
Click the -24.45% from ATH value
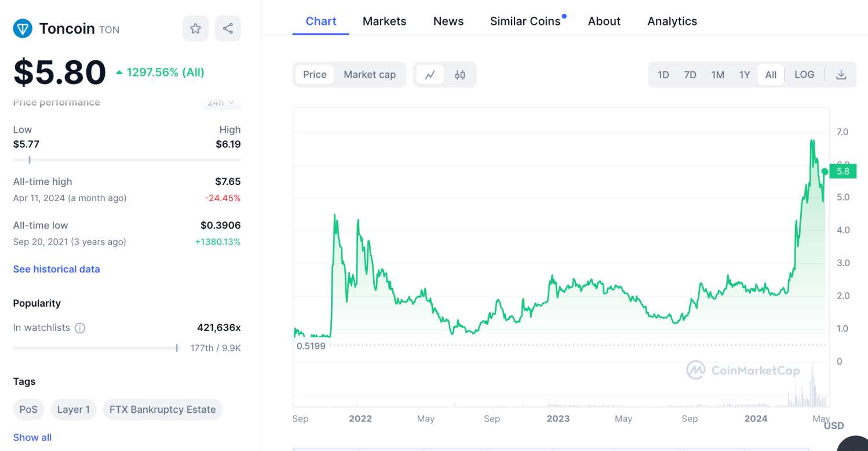223,198
